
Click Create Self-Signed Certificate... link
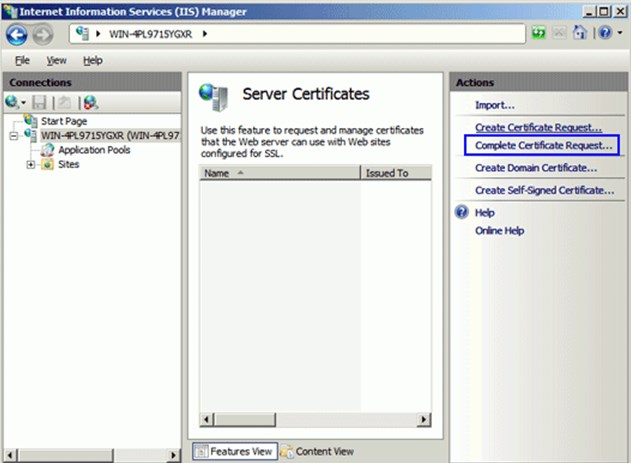544,190
